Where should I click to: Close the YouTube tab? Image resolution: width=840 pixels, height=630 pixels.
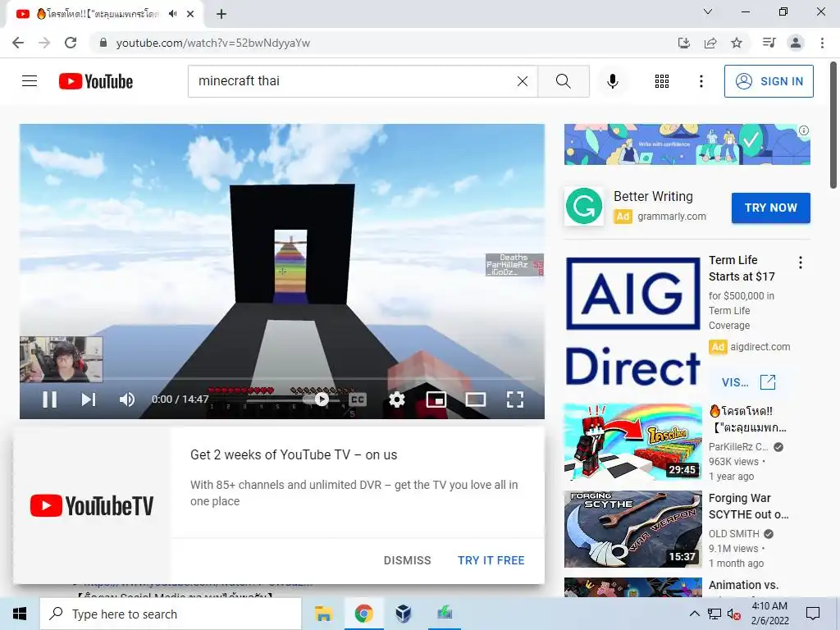(x=190, y=14)
